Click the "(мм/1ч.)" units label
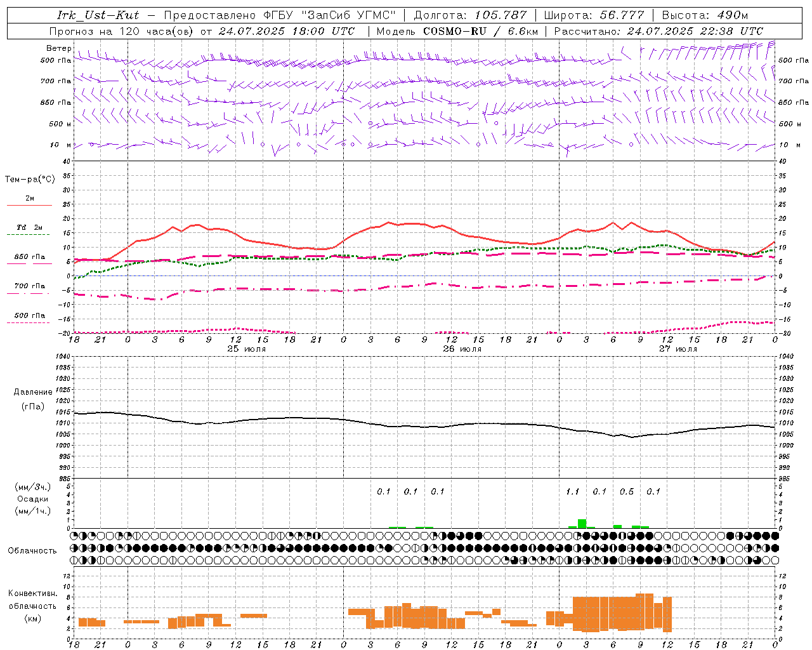Image resolution: width=812 pixels, height=650 pixels. tap(33, 511)
